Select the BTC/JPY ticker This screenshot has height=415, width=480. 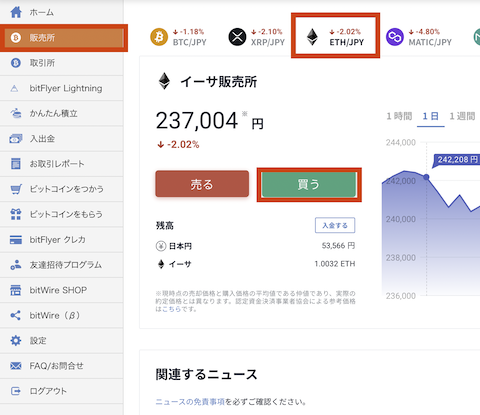pyautogui.click(x=178, y=37)
